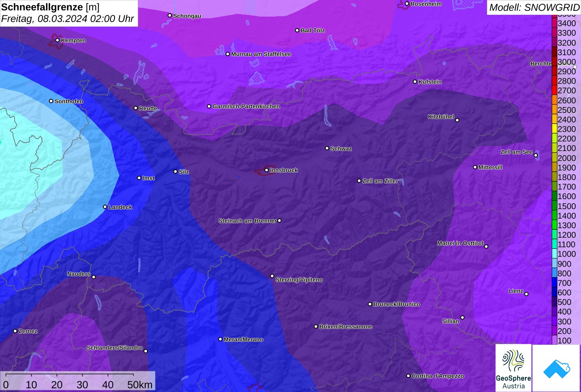Click the Sterzing/Vipiteno marker dot
Image resolution: width=581 pixels, height=392 pixels.
pos(272,276)
